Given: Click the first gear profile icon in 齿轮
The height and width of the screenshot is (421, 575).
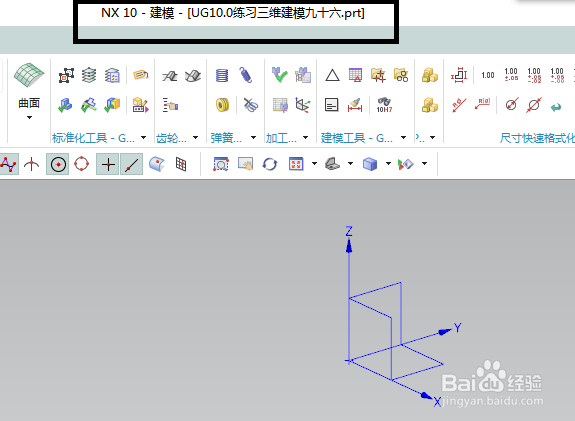Looking at the screenshot, I should (x=170, y=76).
